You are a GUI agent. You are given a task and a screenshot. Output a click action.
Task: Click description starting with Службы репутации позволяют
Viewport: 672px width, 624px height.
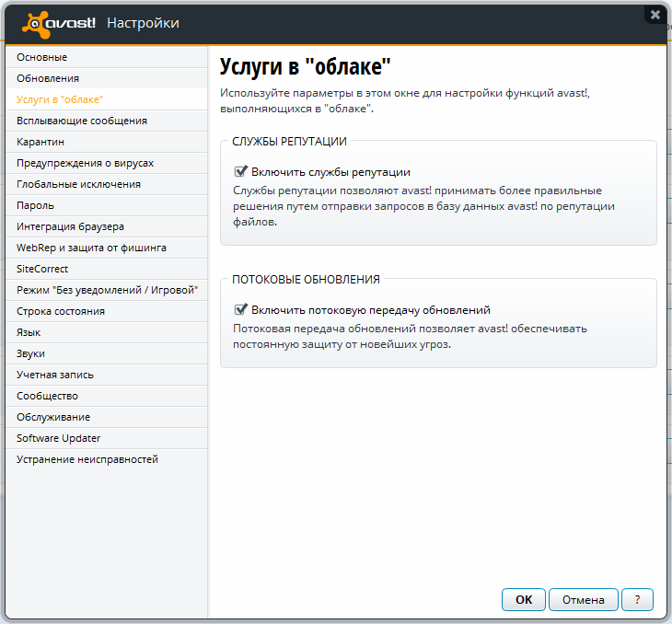coord(423,206)
